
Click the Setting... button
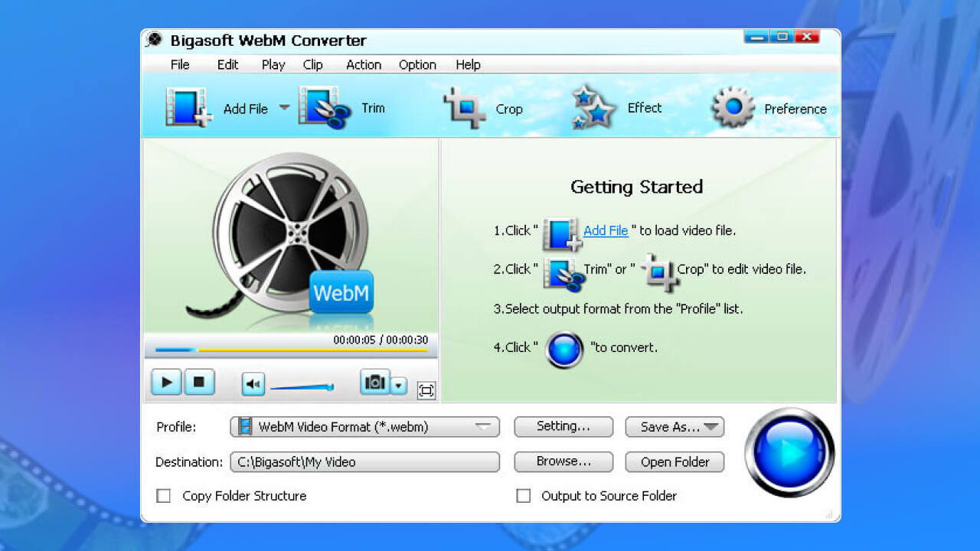pos(563,426)
